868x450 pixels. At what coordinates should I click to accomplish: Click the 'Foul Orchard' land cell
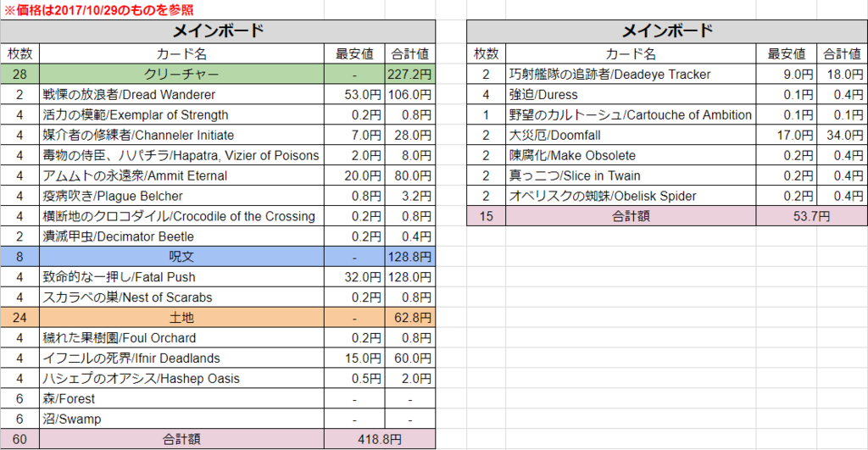click(x=181, y=338)
